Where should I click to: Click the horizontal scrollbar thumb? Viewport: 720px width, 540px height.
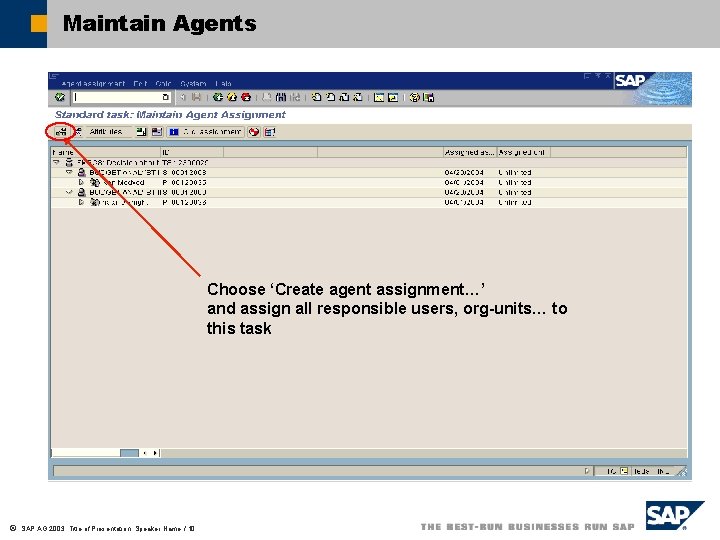pos(129,453)
